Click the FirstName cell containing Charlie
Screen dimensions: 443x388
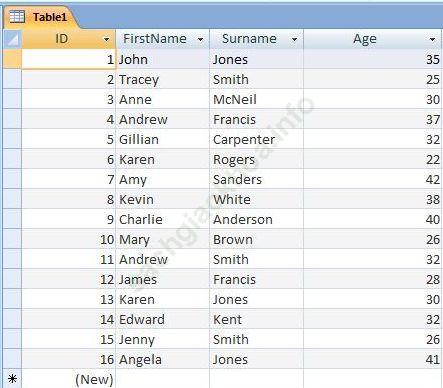162,219
